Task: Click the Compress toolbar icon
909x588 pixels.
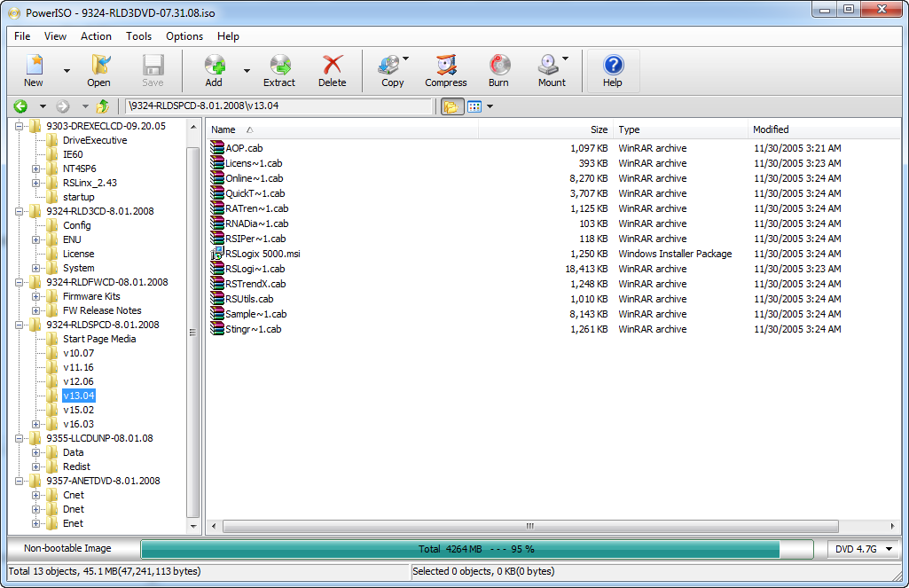Action: coord(446,65)
